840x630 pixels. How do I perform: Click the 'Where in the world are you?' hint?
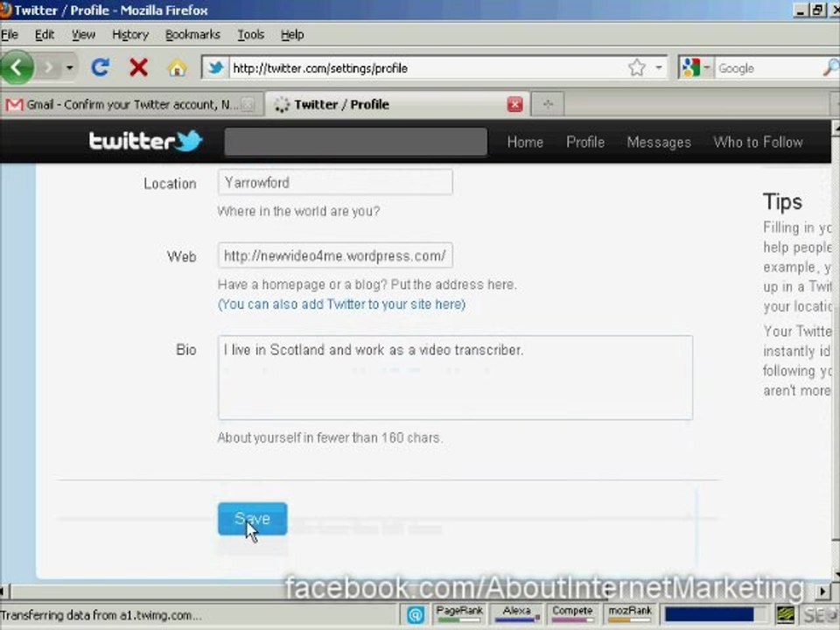click(x=298, y=211)
